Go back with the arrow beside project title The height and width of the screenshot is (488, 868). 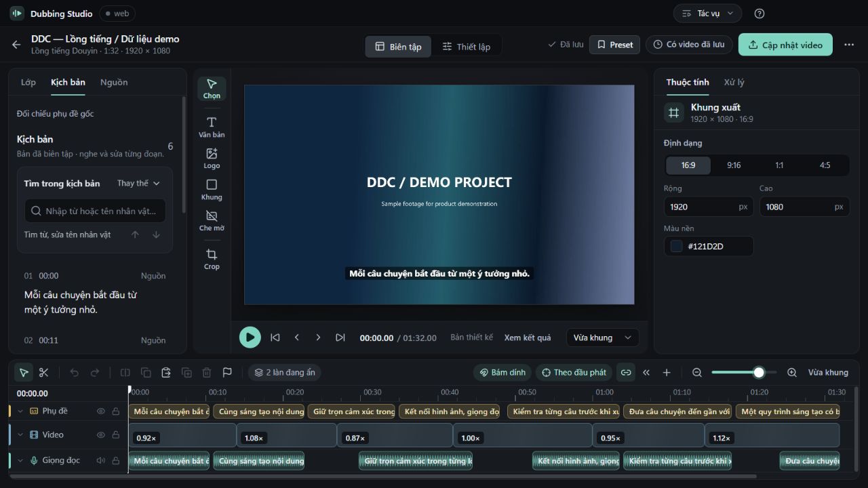pos(16,45)
